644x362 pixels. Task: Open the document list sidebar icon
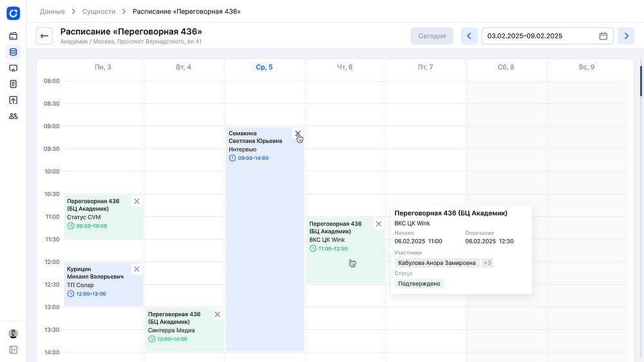(13, 84)
